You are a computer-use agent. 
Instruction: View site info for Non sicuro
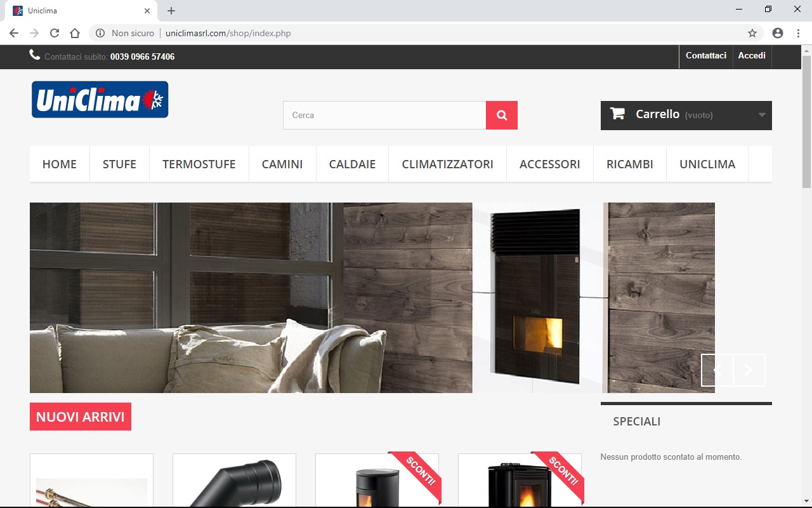(x=126, y=33)
